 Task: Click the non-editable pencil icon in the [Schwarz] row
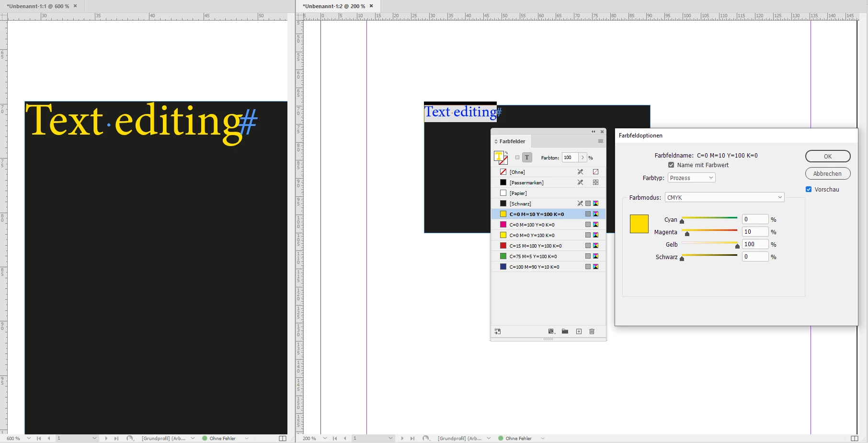tap(580, 204)
